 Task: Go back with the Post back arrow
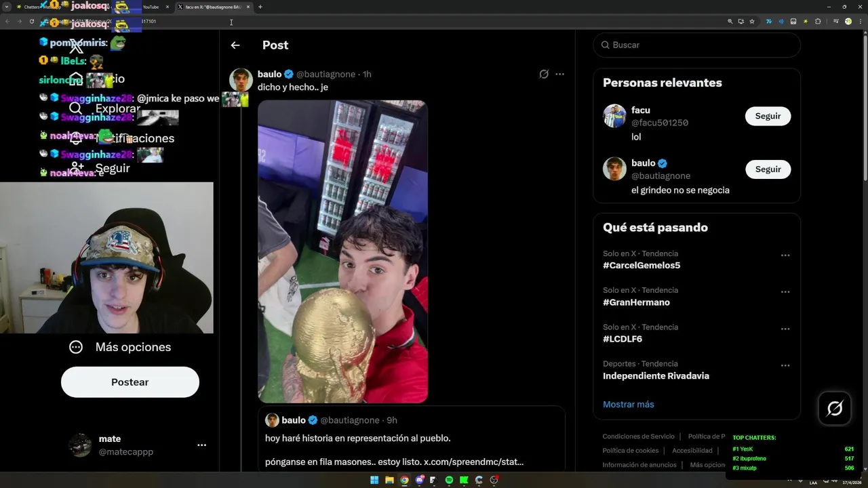[x=235, y=45]
